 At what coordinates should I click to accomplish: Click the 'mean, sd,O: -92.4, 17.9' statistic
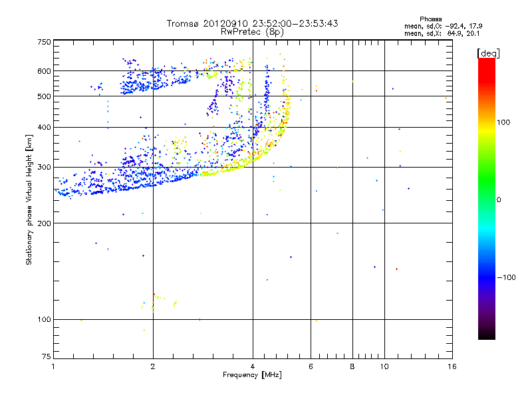[443, 26]
